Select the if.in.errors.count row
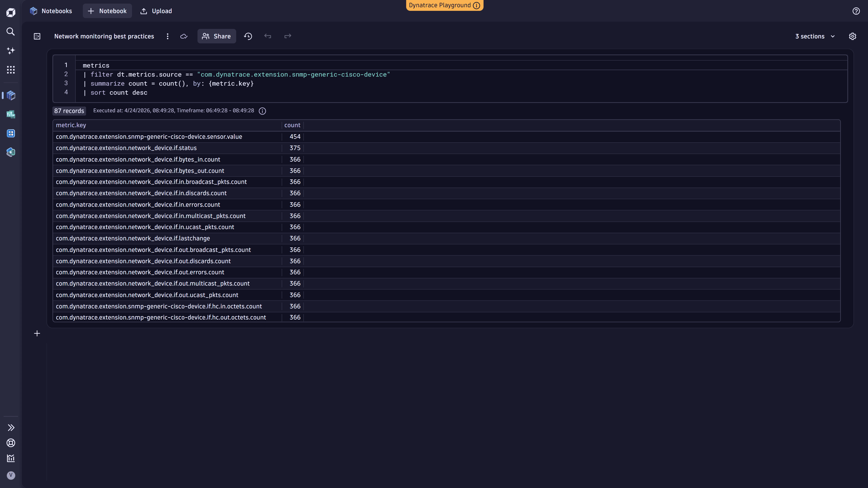 [x=446, y=205]
